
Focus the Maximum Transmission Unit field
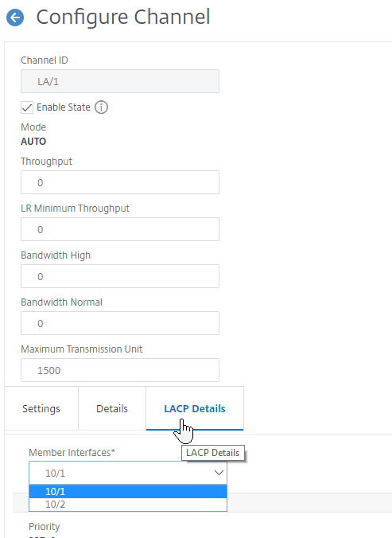(x=120, y=370)
